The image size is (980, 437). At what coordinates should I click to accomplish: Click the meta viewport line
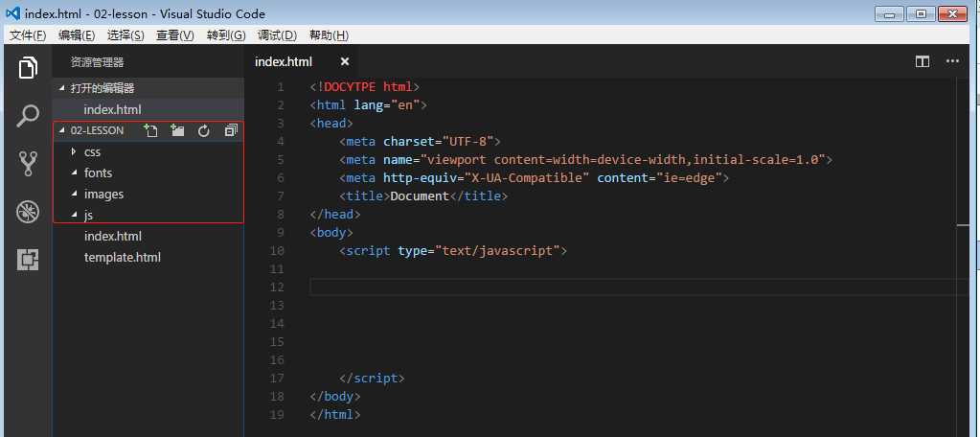click(586, 159)
